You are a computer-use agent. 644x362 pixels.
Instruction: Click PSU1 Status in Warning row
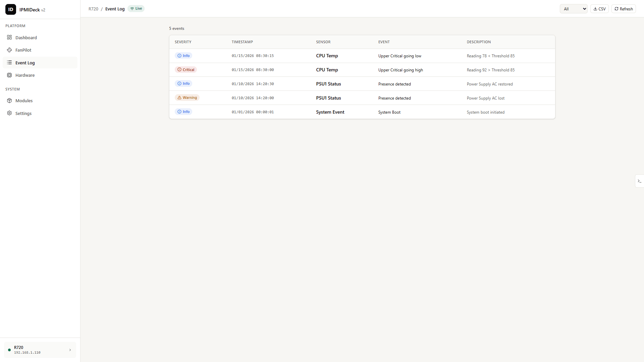(x=328, y=98)
